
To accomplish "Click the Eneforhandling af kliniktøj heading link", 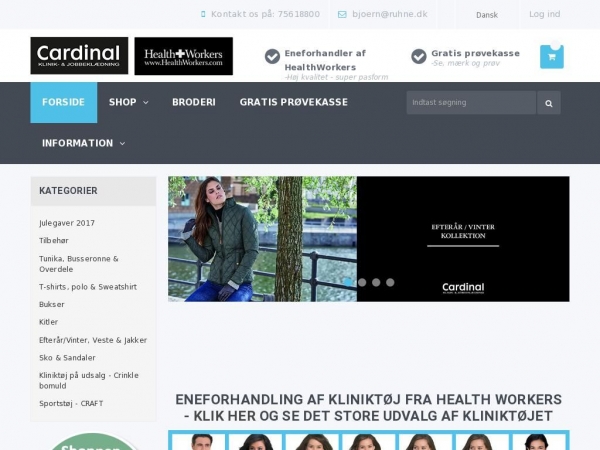I will [368, 408].
